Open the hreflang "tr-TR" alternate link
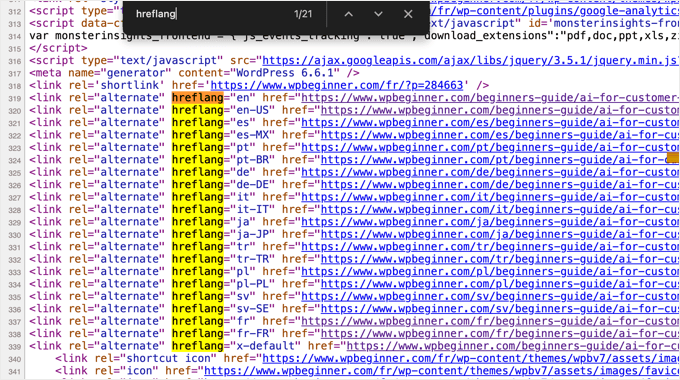 (x=500, y=259)
